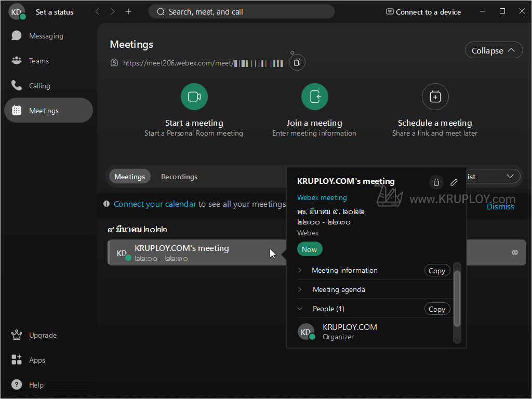Go back with the left arrow icon

coord(97,11)
